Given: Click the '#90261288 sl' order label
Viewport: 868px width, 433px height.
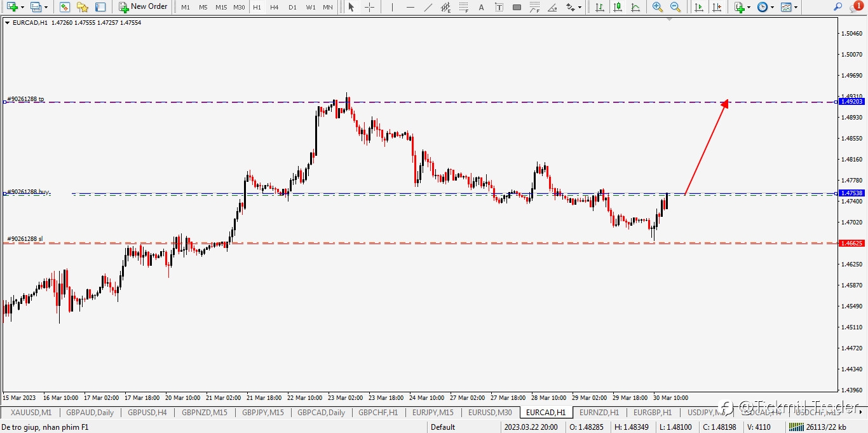Looking at the screenshot, I should point(25,239).
